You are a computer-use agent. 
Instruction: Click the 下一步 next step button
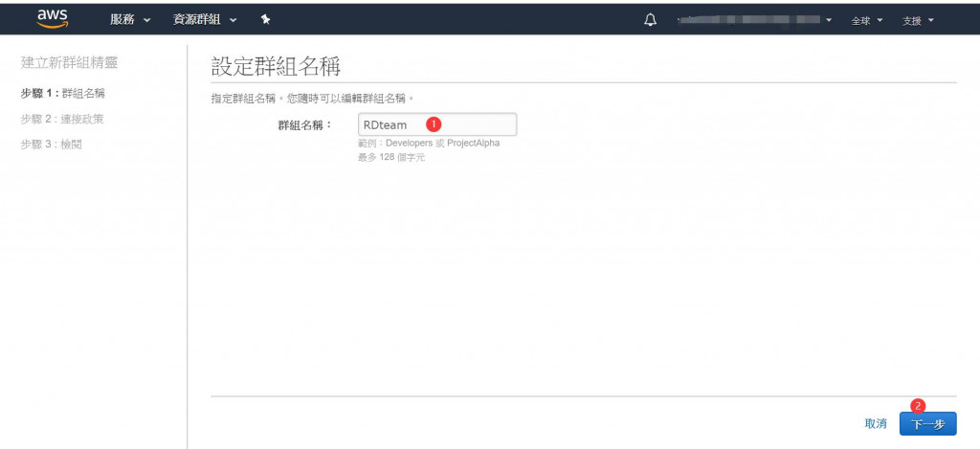[927, 424]
